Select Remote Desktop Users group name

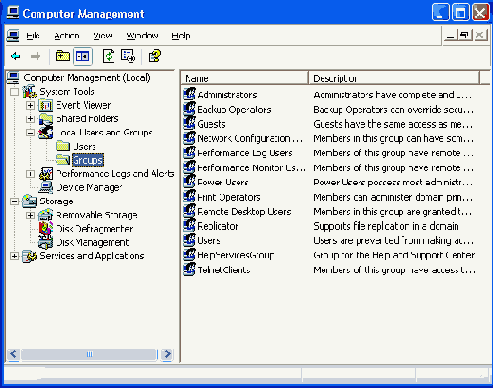coord(244,212)
